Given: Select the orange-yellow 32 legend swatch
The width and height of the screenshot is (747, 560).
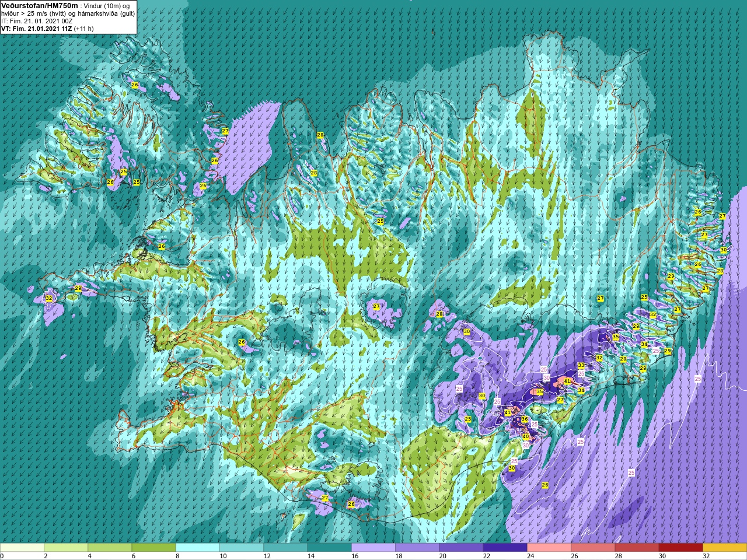Looking at the screenshot, I should pos(725,548).
